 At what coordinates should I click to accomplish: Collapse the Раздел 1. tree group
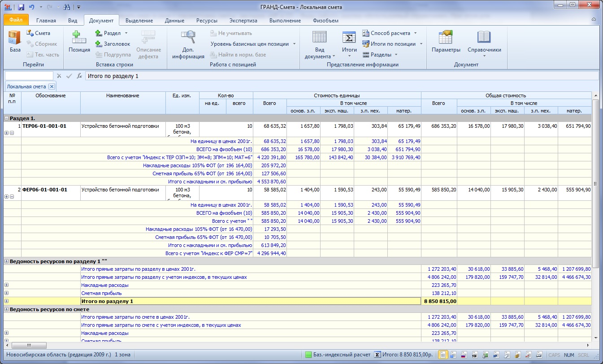tap(6, 118)
